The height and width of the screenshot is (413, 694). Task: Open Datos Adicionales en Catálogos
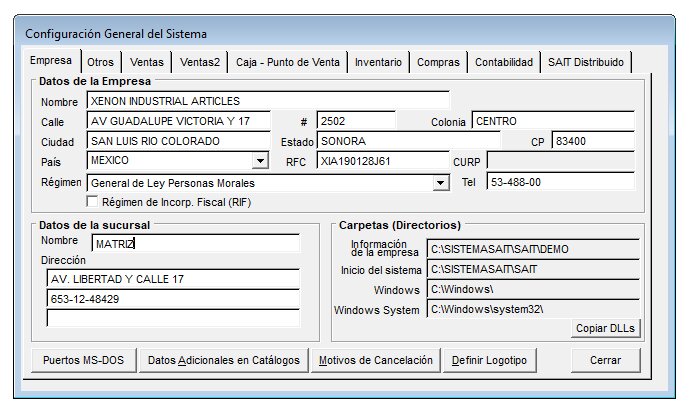[x=224, y=360]
